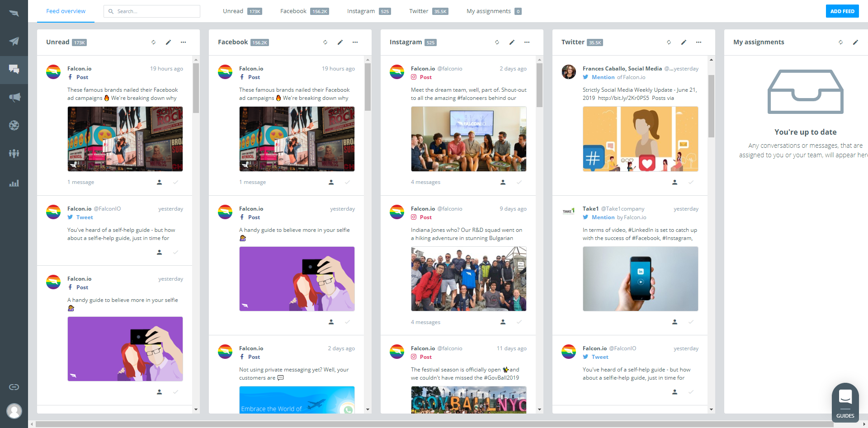The image size is (868, 428).
Task: Click the ADD FEED button
Action: click(x=842, y=11)
